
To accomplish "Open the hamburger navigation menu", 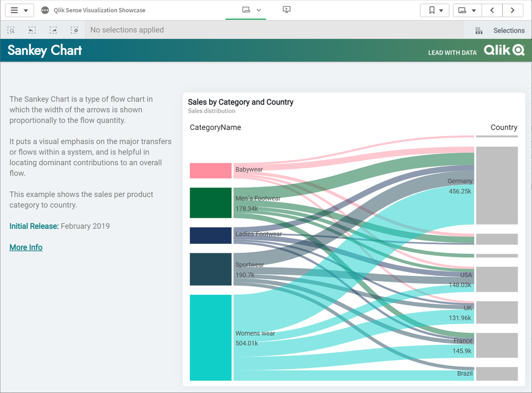I will (19, 10).
